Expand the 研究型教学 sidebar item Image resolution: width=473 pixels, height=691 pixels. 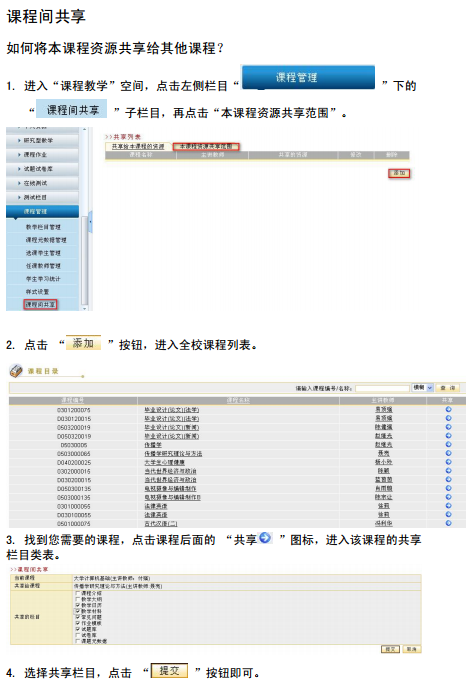coord(42,141)
